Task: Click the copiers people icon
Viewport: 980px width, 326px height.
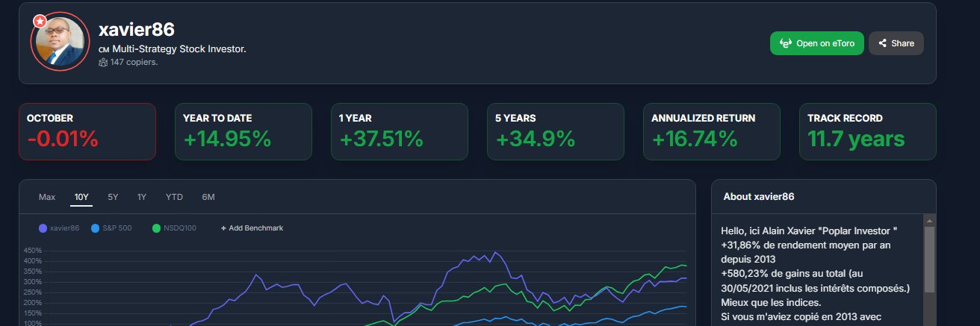Action: pos(103,63)
